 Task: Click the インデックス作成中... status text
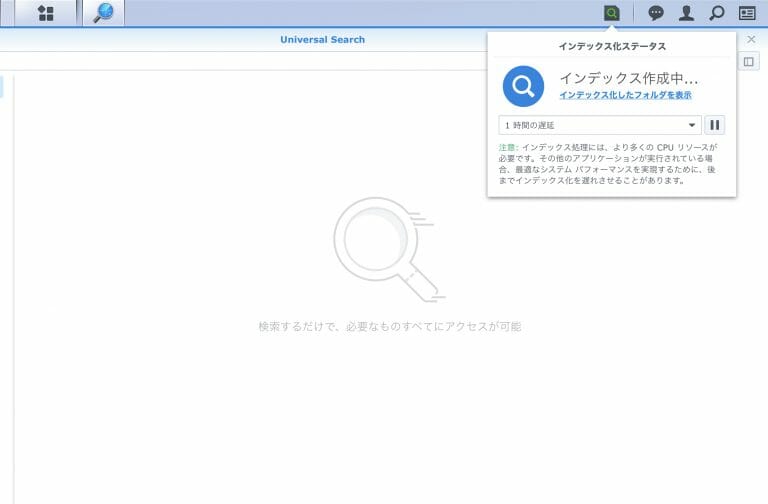629,78
